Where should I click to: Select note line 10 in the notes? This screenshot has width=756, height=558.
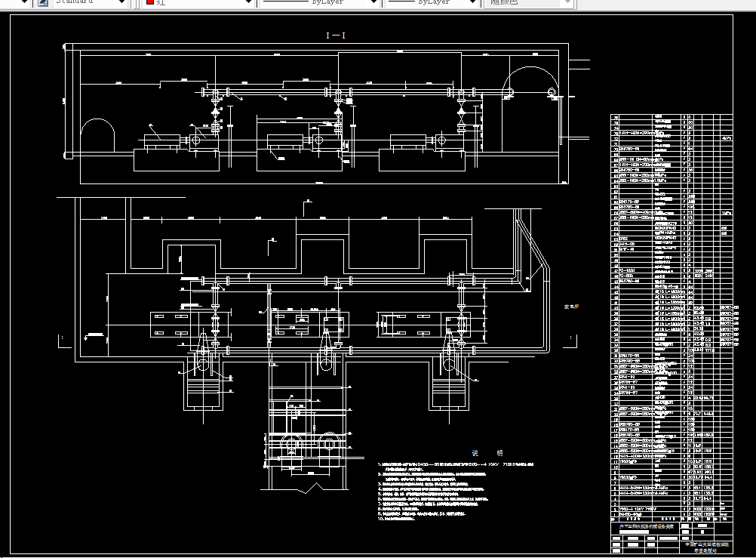click(x=396, y=519)
